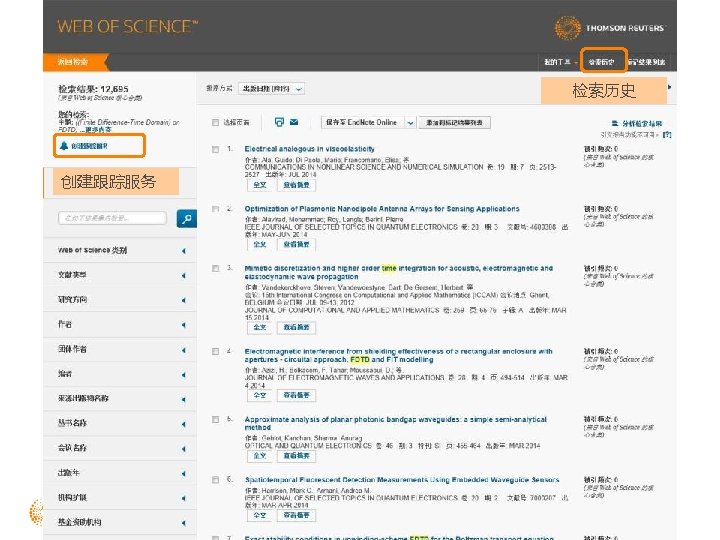Screen dimensions: 720x540
Task: Click the help [?] icon near citation report
Action: click(x=667, y=135)
